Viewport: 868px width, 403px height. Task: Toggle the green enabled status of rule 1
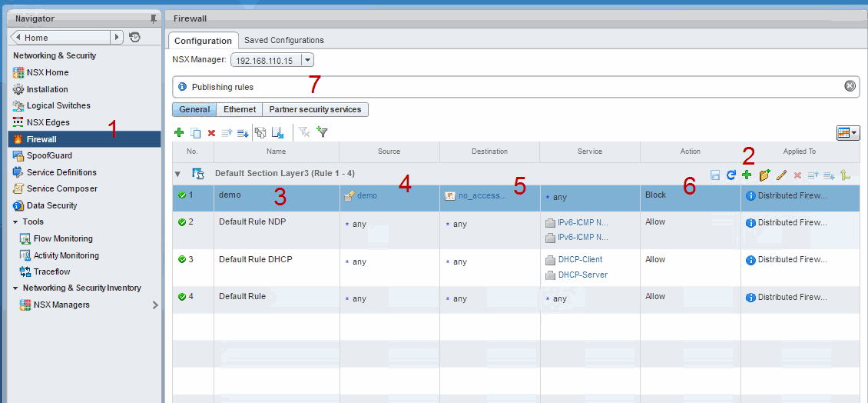click(x=182, y=195)
